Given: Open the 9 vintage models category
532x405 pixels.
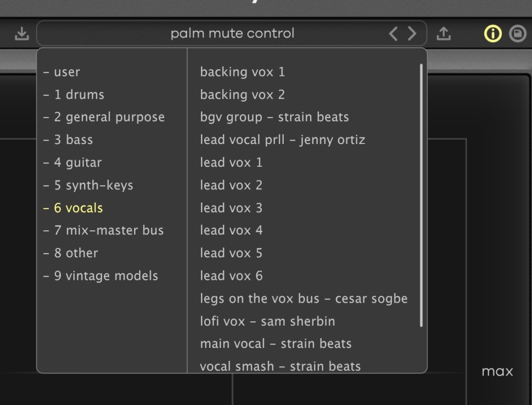Looking at the screenshot, I should [x=105, y=276].
